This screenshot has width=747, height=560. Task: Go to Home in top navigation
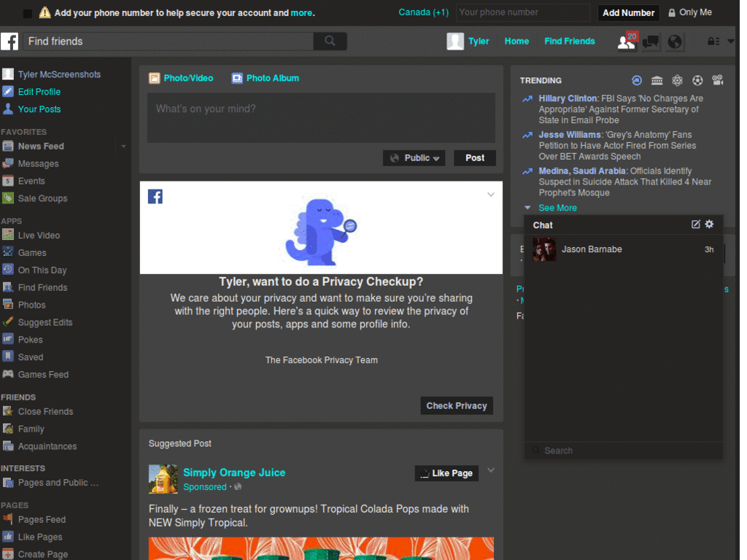click(x=517, y=42)
